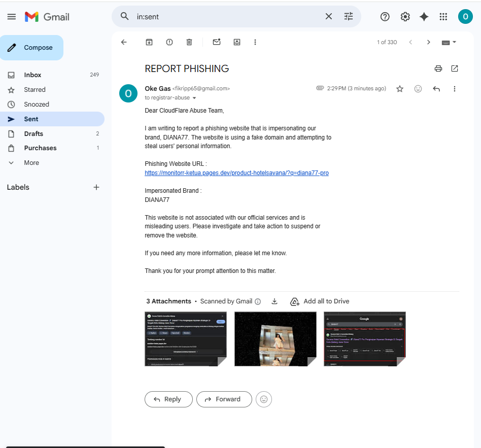Click the in:sent search field
Viewport: 481px width, 448px height.
[227, 17]
